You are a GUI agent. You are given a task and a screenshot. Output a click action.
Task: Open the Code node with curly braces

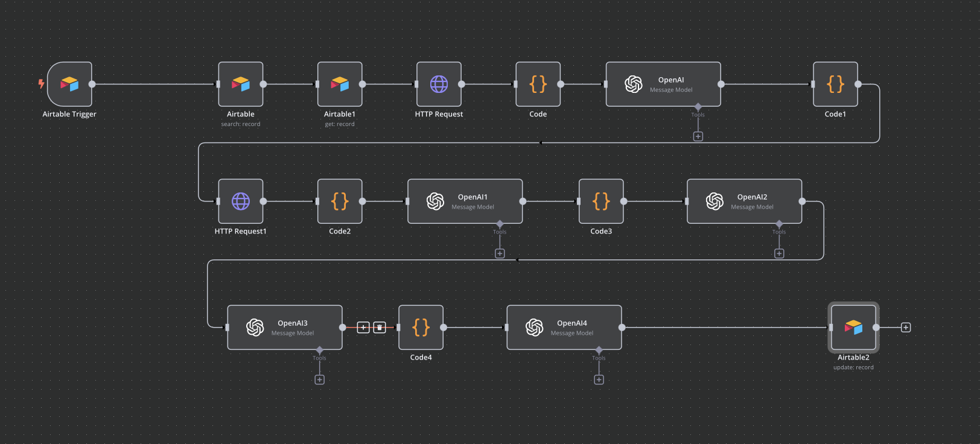tap(538, 84)
